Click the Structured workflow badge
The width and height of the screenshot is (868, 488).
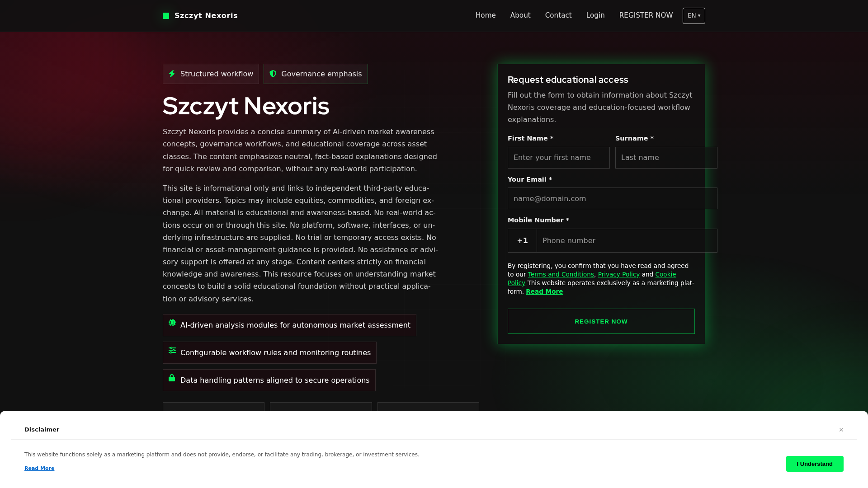click(211, 74)
